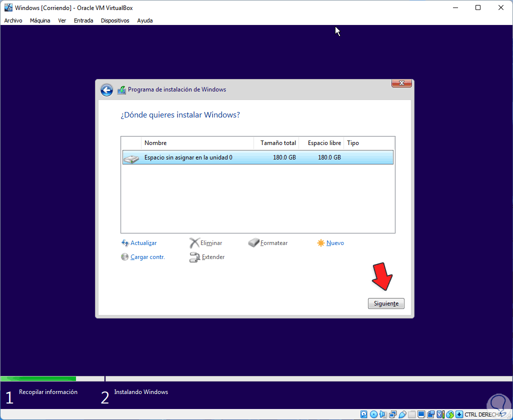Click the Nombre column header

click(x=197, y=143)
